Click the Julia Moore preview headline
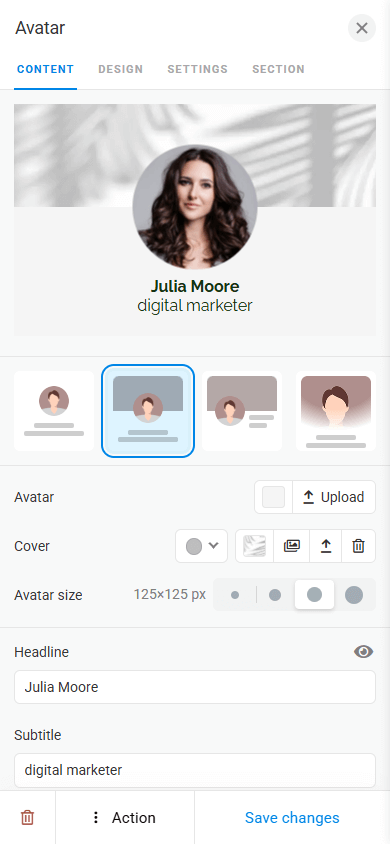Viewport: 390px width, 844px height. click(x=195, y=286)
